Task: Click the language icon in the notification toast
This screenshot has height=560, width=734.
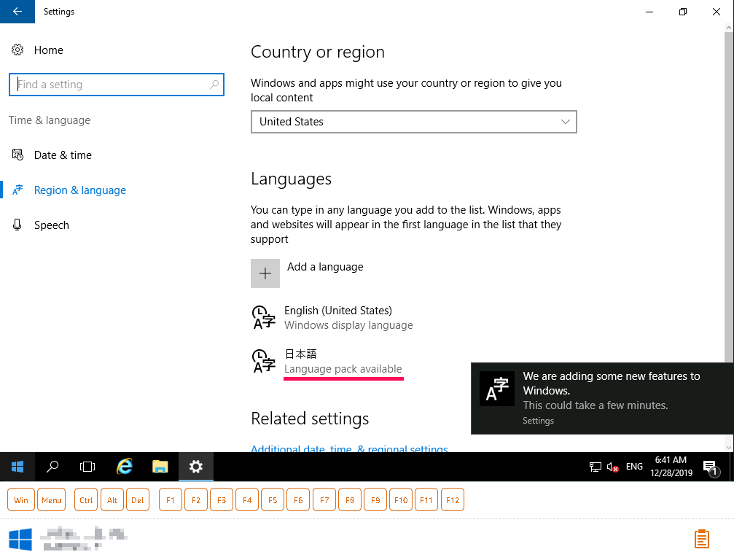Action: (497, 389)
